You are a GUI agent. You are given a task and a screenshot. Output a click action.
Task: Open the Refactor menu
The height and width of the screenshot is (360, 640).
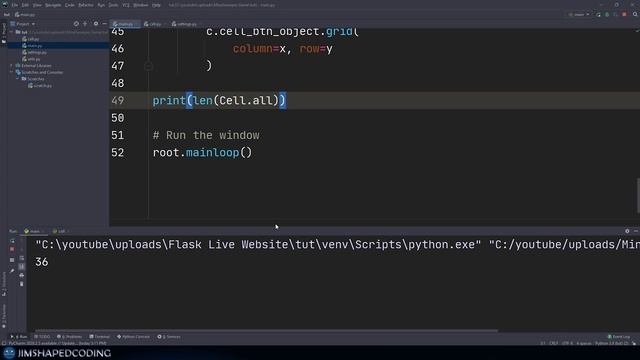[86, 5]
